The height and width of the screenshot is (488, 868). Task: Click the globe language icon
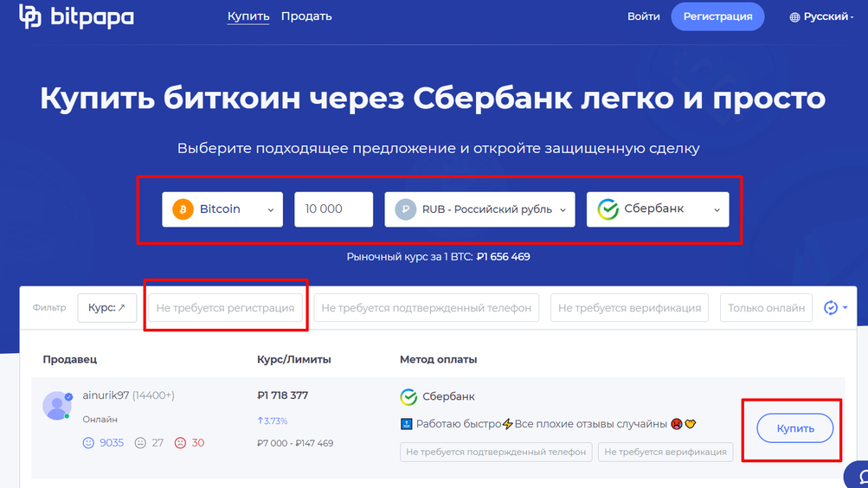794,17
